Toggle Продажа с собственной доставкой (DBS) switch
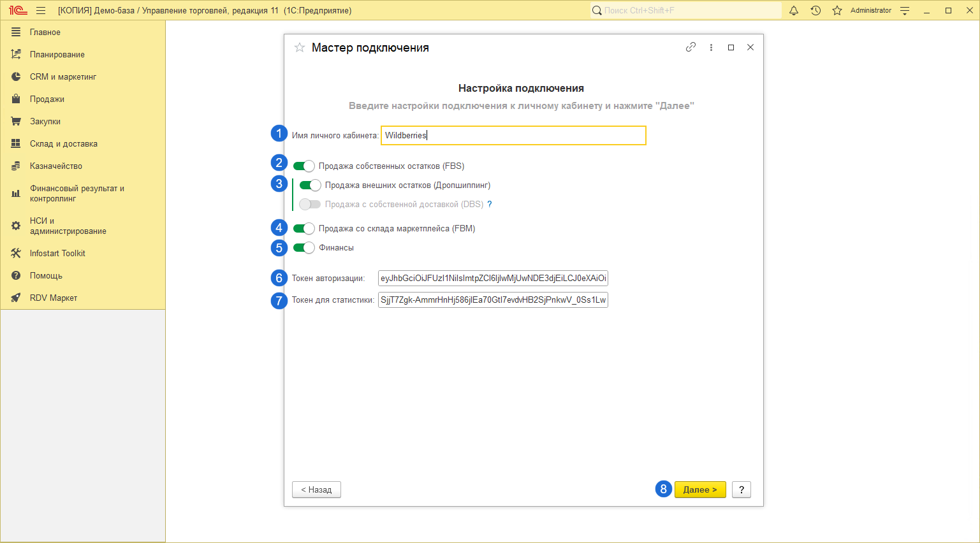The height and width of the screenshot is (543, 980). point(311,205)
